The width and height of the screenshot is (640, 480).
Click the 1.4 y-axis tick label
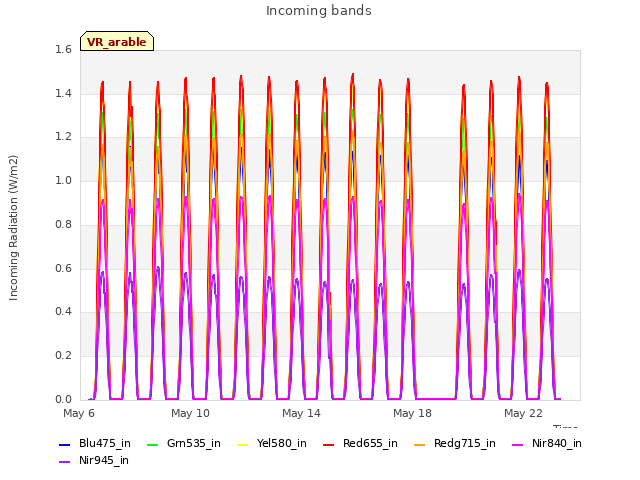click(63, 93)
